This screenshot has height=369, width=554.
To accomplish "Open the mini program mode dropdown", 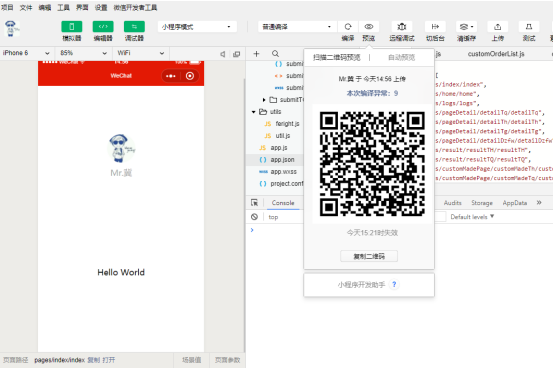I will tap(197, 27).
